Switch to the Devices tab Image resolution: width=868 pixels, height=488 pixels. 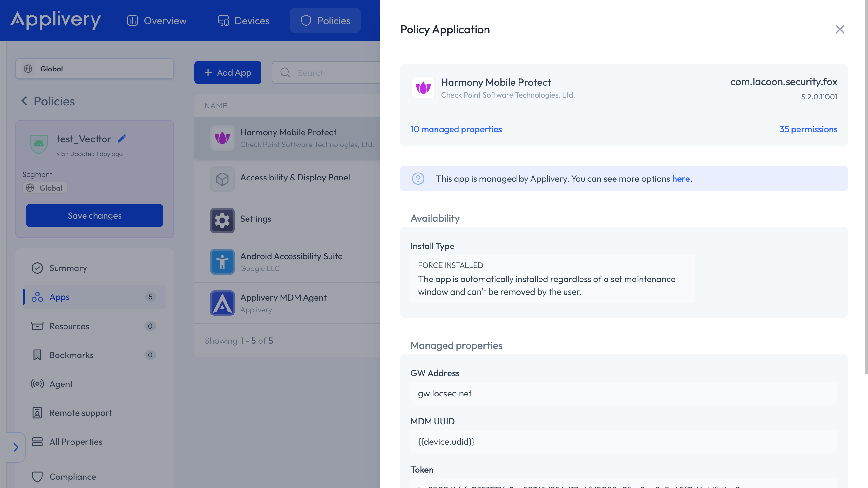243,20
